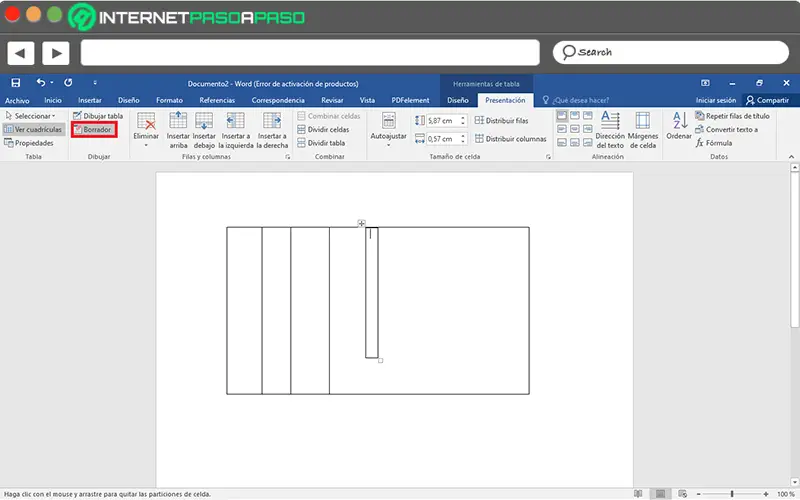Click the zoom out minus button

pyautogui.click(x=698, y=494)
